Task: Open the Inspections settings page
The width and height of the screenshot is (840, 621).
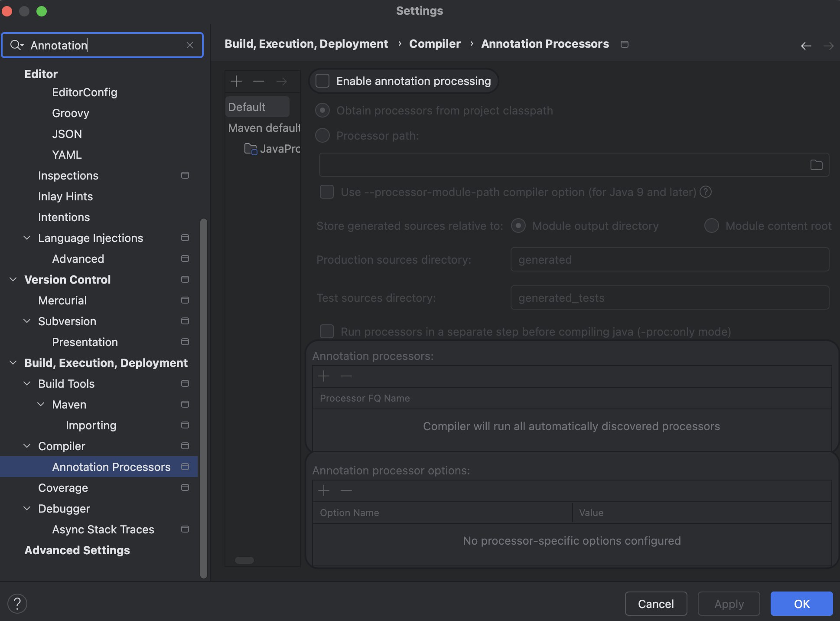Action: pyautogui.click(x=68, y=176)
